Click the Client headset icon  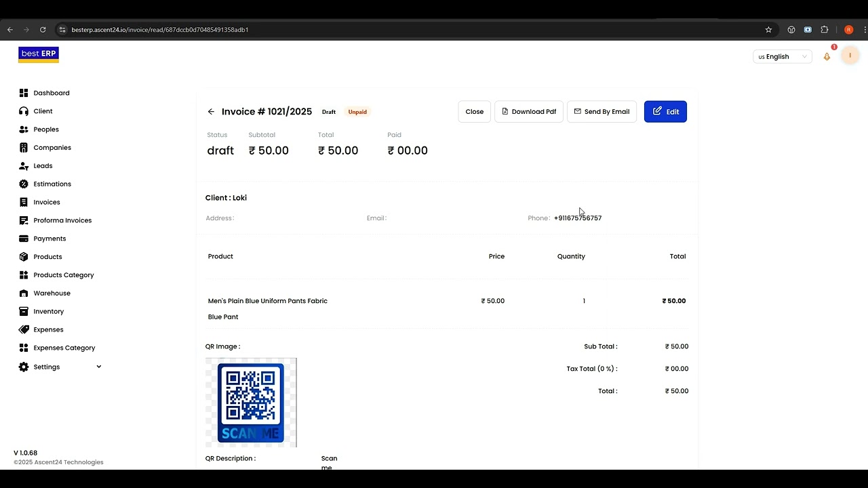(24, 111)
